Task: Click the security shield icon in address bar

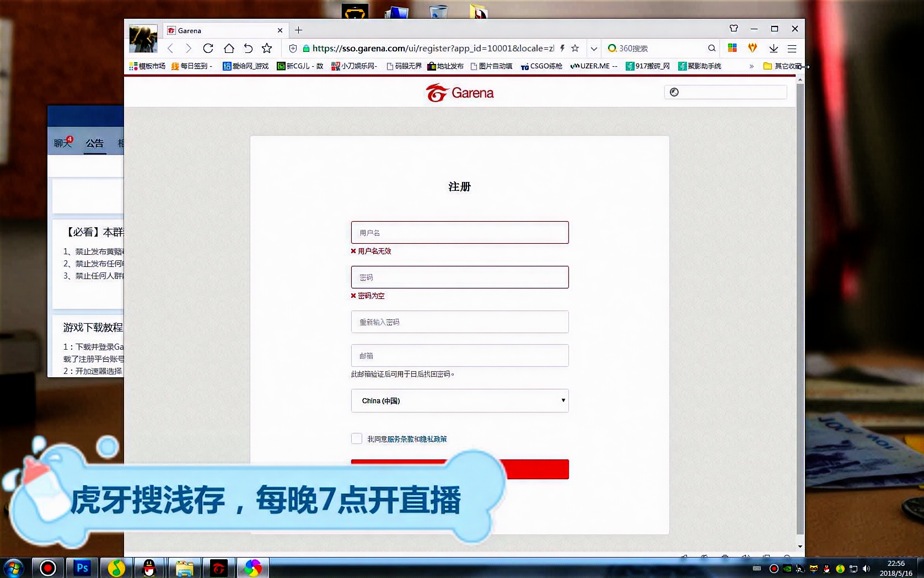Action: 293,49
